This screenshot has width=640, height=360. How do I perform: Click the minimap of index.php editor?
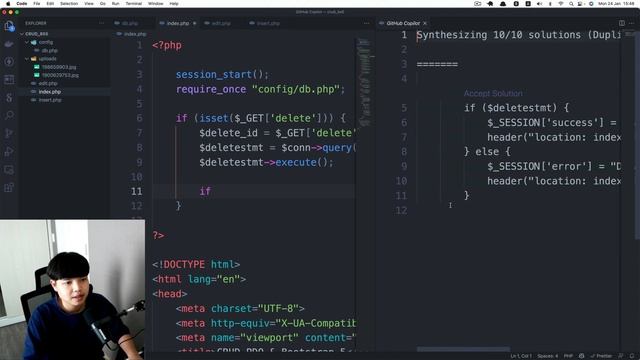[364, 82]
